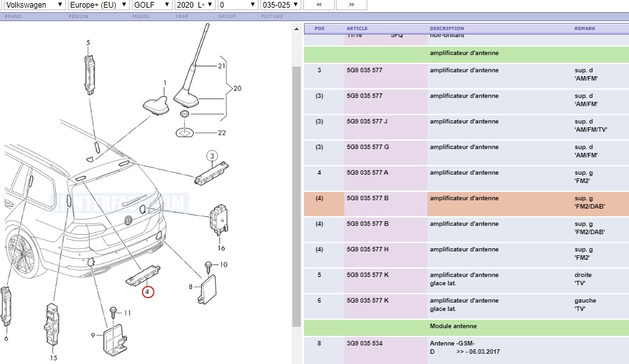This screenshot has height=364, width=629.
Task: Click the vertical scrollbar thumb beside diagram
Action: (x=296, y=196)
